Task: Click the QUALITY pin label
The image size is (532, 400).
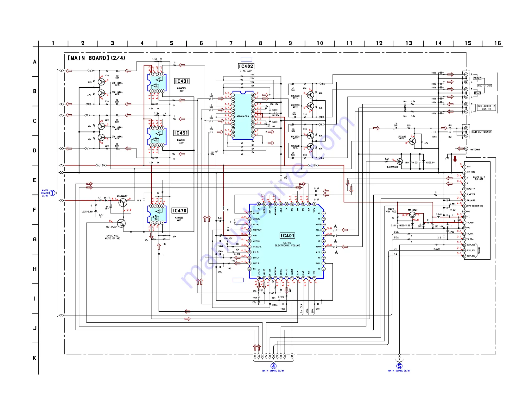Action: [471, 189]
